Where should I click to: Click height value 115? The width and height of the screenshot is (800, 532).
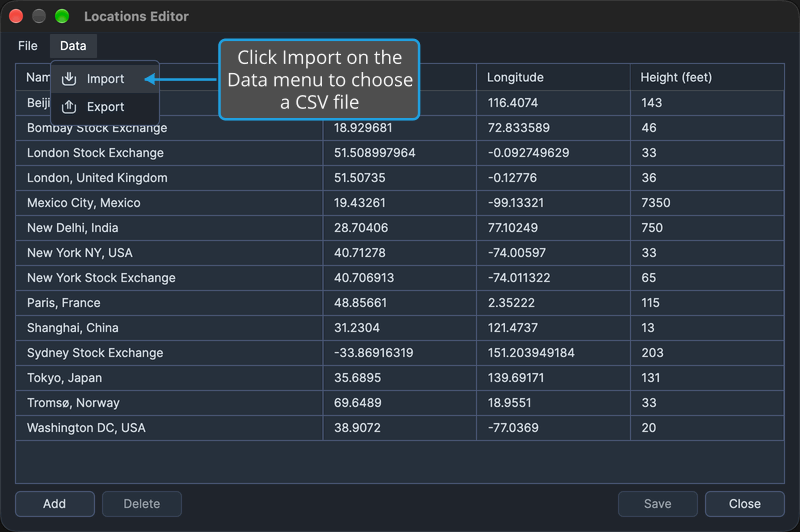[x=651, y=303]
